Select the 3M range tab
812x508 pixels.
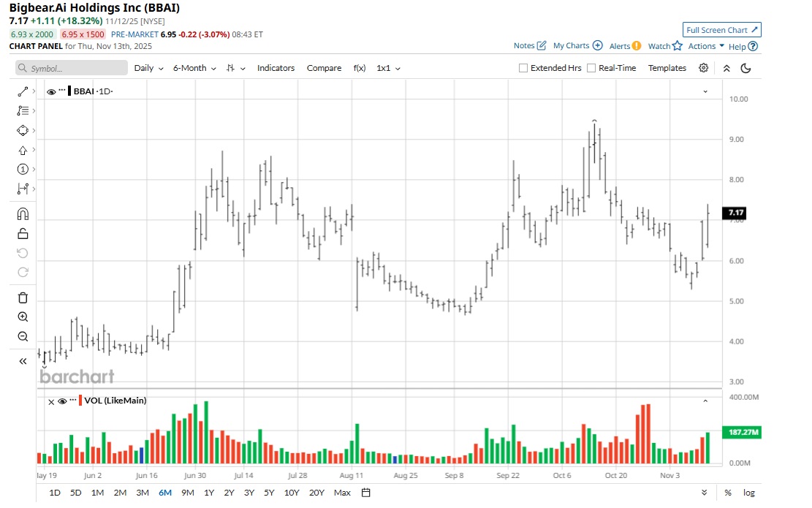tap(143, 493)
